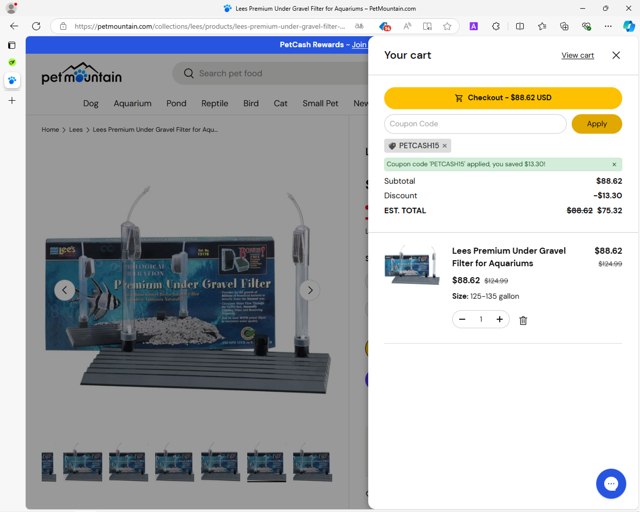The image size is (640, 512).
Task: Open Browser essentials heart icon
Action: (x=586, y=26)
